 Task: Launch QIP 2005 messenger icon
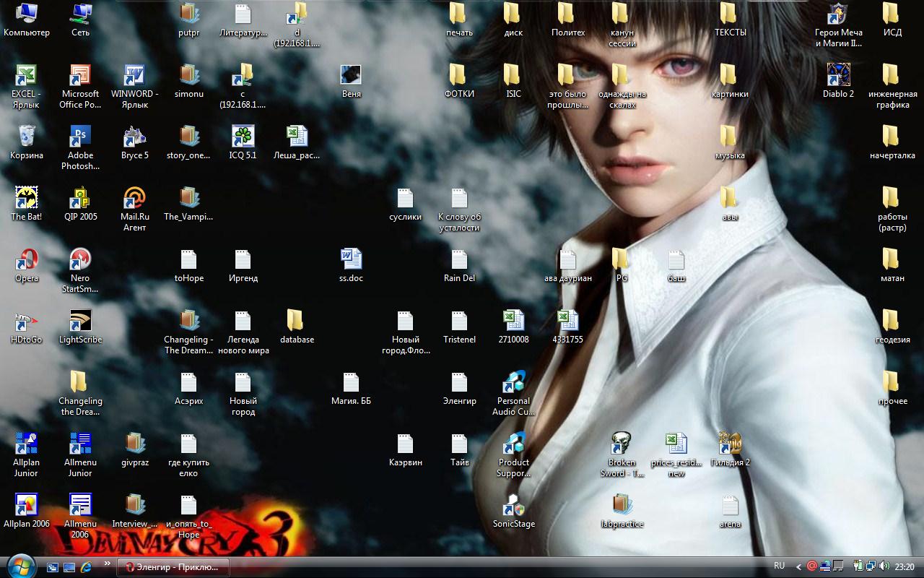click(80, 204)
